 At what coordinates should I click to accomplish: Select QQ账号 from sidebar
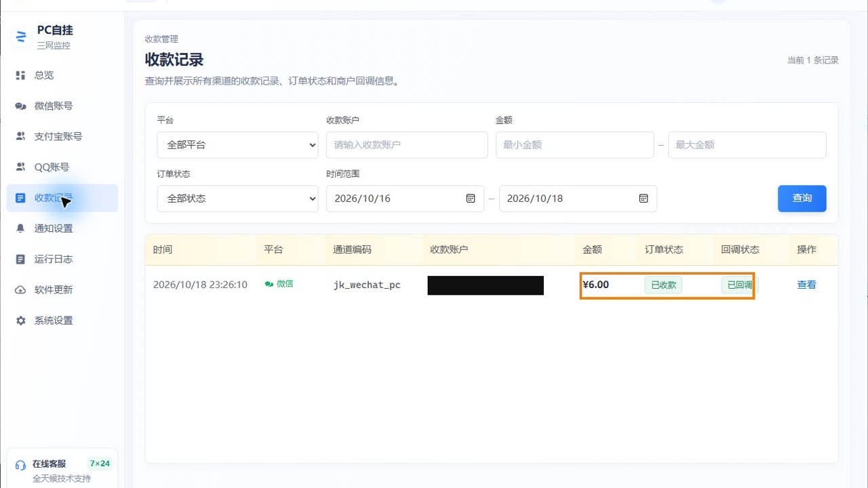point(62,167)
